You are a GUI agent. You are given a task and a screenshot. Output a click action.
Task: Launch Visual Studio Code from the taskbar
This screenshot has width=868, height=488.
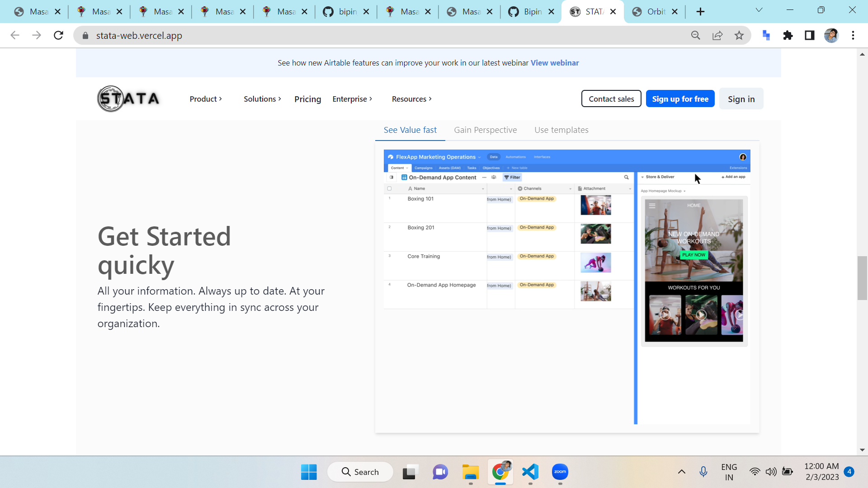(530, 472)
